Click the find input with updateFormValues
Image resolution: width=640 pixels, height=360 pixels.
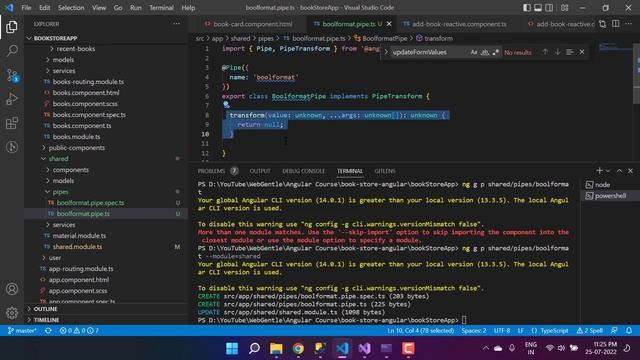(x=429, y=52)
